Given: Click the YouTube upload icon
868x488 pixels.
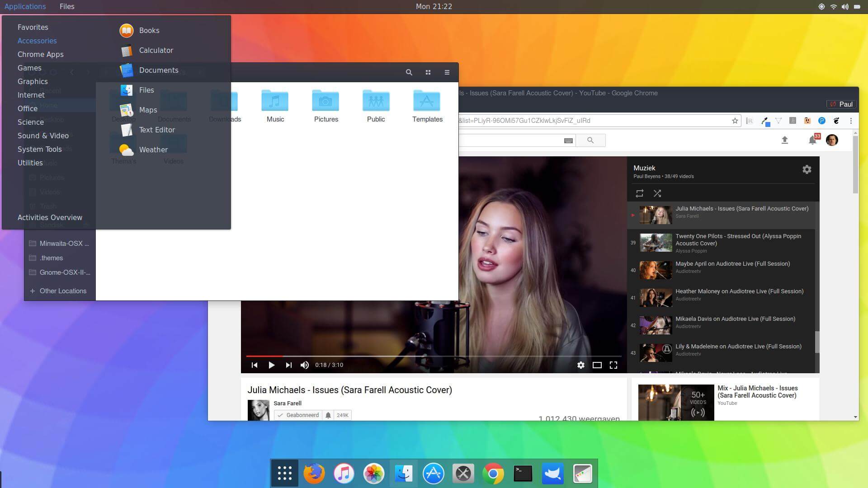Looking at the screenshot, I should (785, 140).
